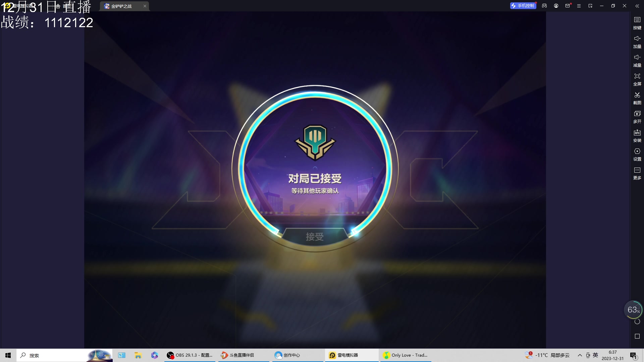644x362 pixels.
Task: Click the Windows 搜索 search box
Action: coord(64,355)
